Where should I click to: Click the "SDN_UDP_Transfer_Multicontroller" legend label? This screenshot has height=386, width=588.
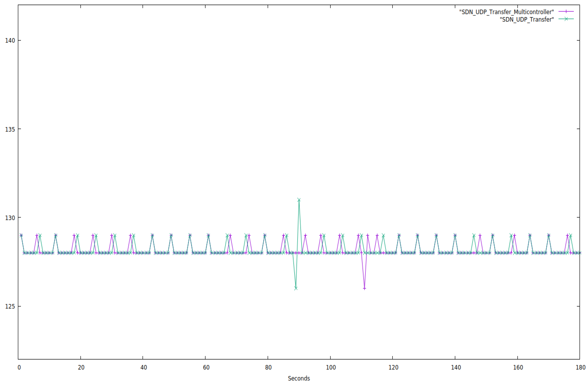pos(507,12)
